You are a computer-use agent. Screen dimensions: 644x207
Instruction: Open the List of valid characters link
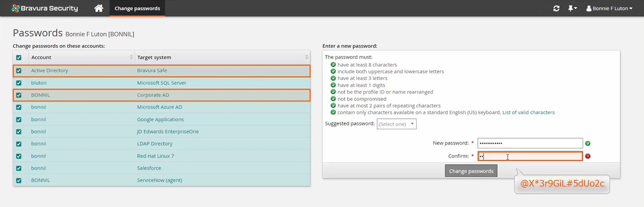tap(528, 112)
